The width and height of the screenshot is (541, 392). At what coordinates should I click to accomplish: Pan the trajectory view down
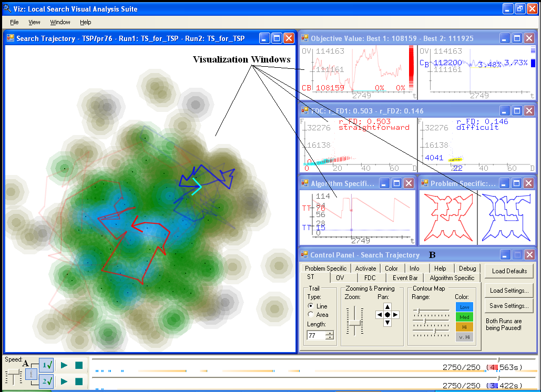[387, 323]
